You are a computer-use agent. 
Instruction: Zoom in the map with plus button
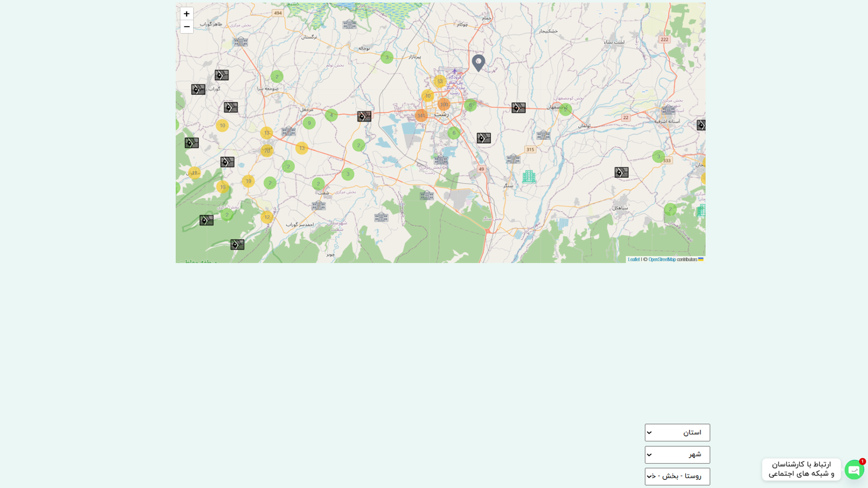[x=187, y=14]
